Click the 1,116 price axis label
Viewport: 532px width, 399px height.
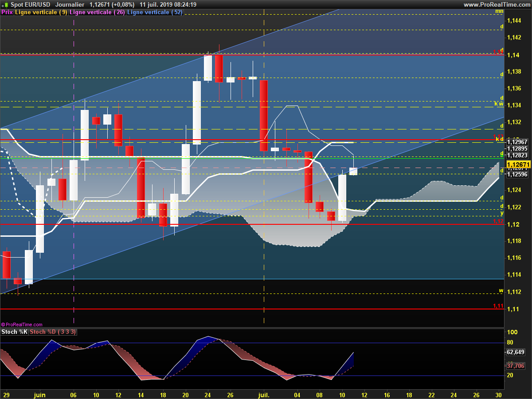pyautogui.click(x=514, y=258)
